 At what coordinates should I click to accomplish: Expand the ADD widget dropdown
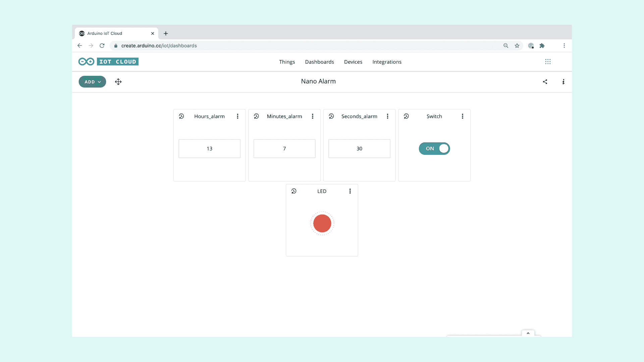[92, 82]
